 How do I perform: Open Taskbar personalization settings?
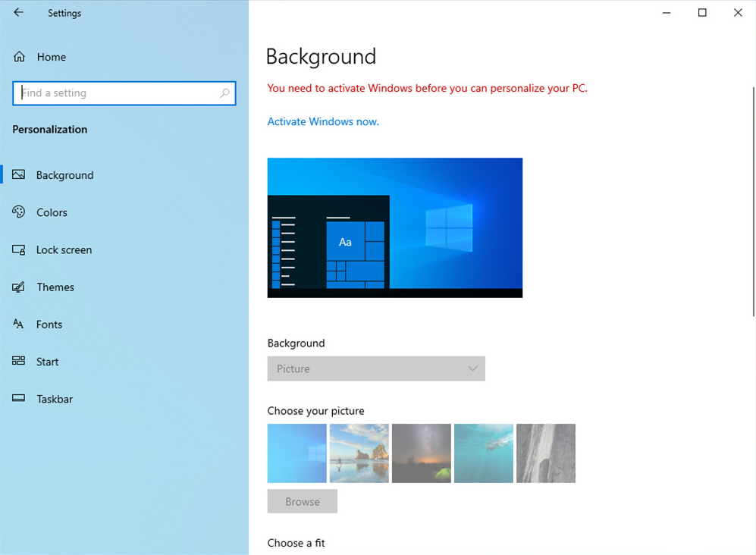pyautogui.click(x=55, y=399)
